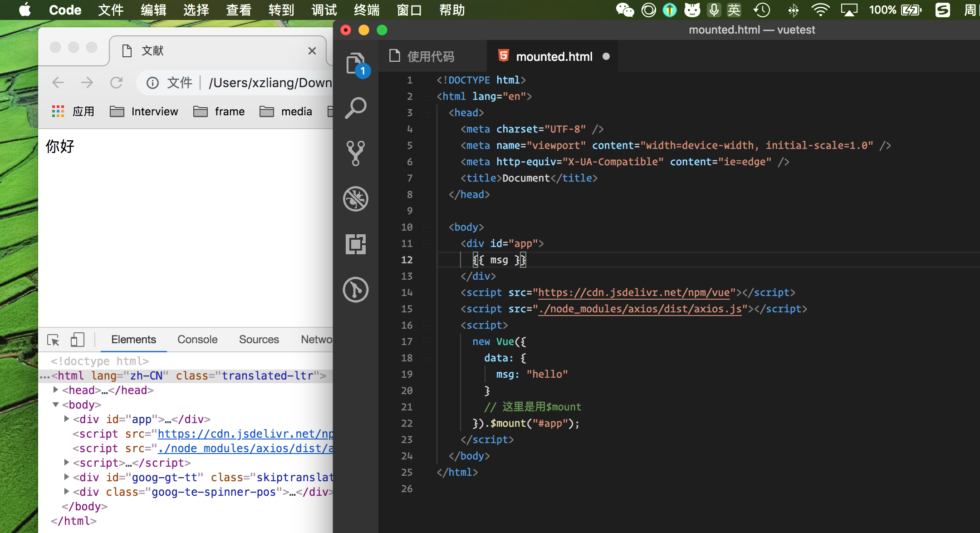Click the DevTools inspect element picker

[53, 340]
